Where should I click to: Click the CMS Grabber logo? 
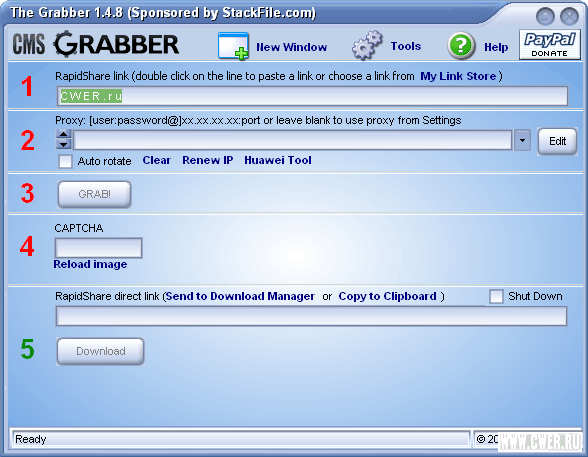pos(96,44)
